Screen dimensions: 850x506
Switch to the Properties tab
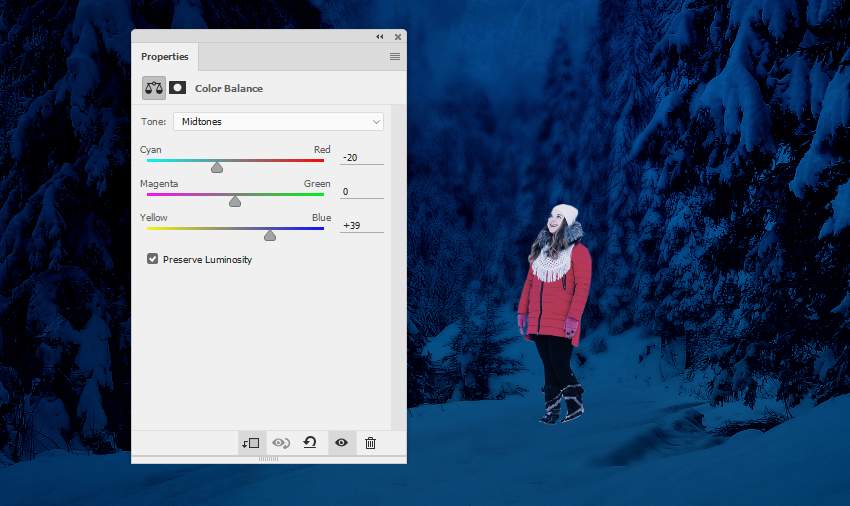(165, 56)
